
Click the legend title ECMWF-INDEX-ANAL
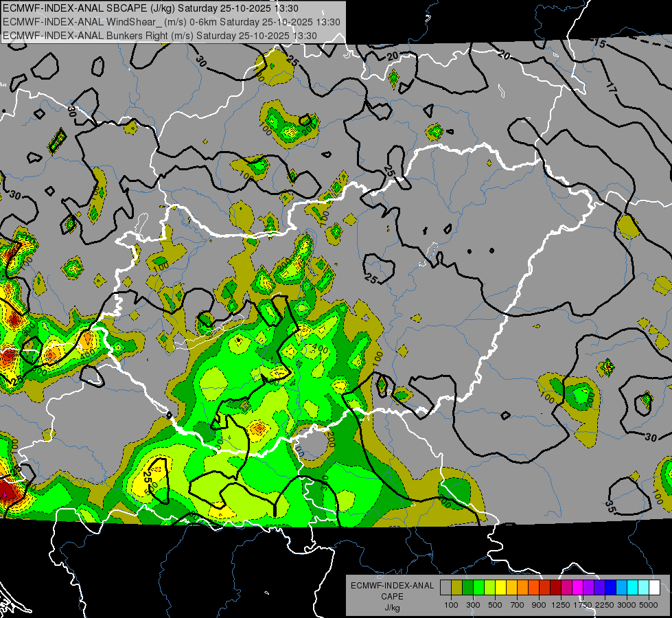coord(393,586)
